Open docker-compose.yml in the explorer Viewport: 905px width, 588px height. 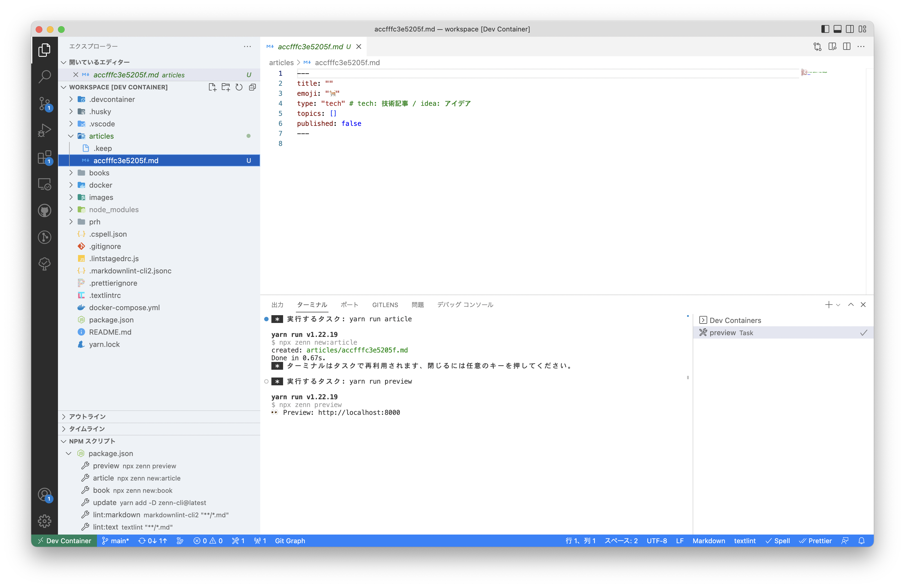pos(159,307)
